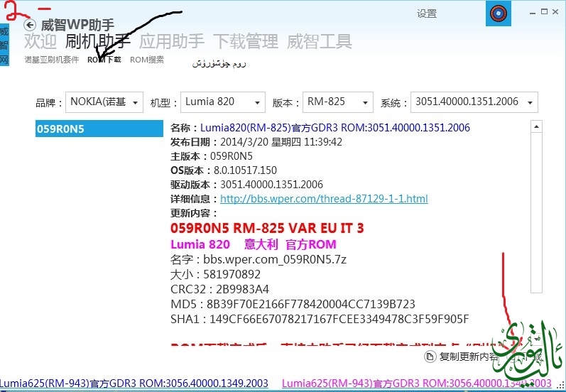Open the 下载管理 tab
This screenshot has width=566, height=392.
click(246, 40)
